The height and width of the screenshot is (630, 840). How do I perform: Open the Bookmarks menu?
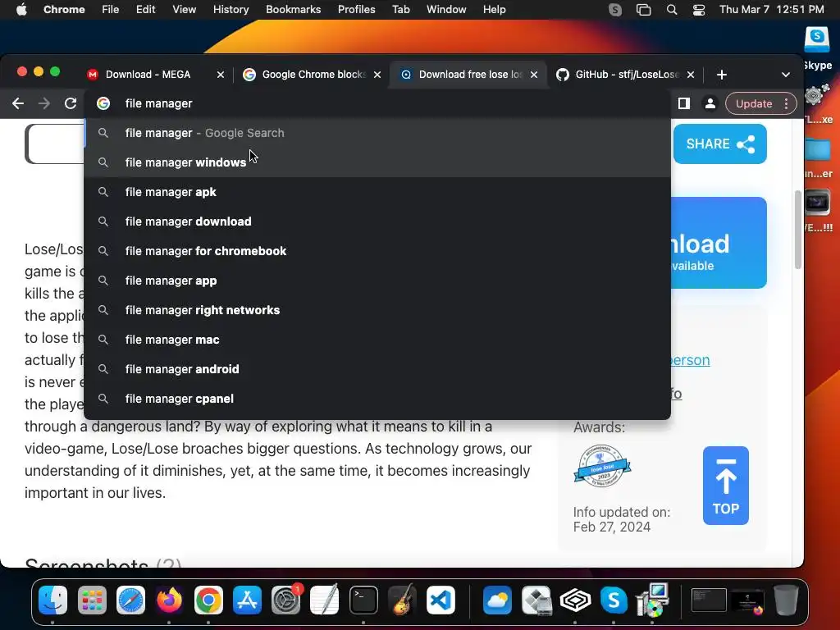293,9
